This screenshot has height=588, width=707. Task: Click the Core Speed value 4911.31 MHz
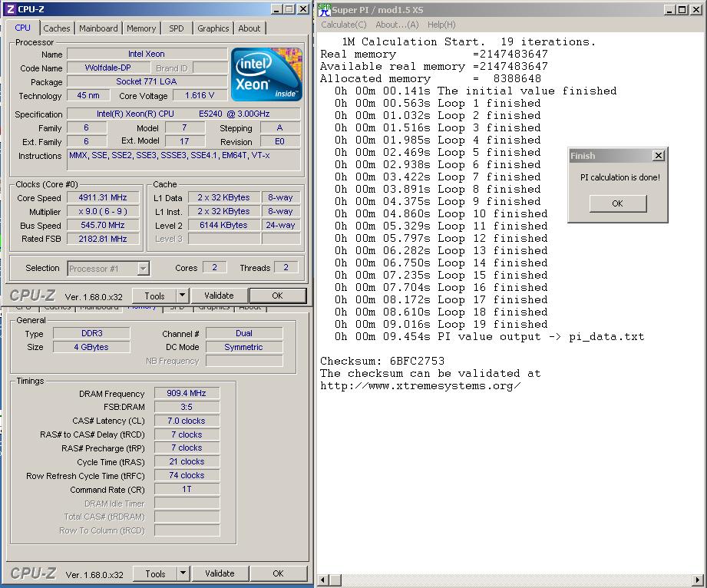103,197
